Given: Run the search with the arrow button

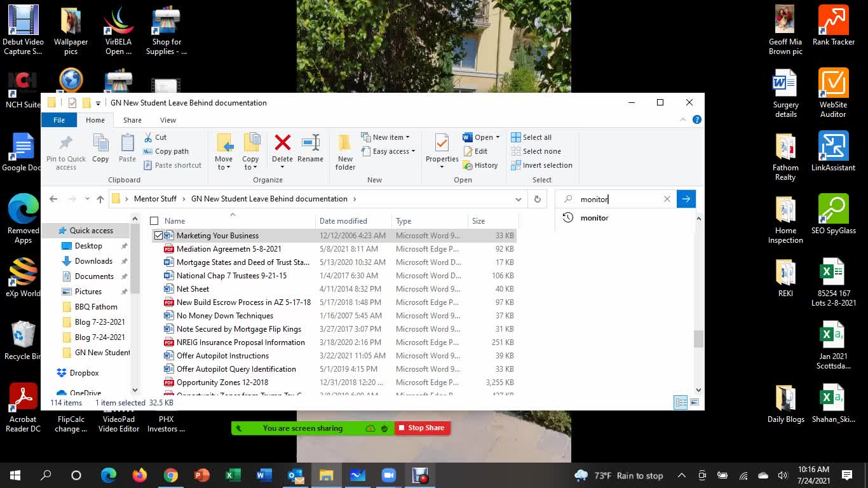Looking at the screenshot, I should coord(686,199).
